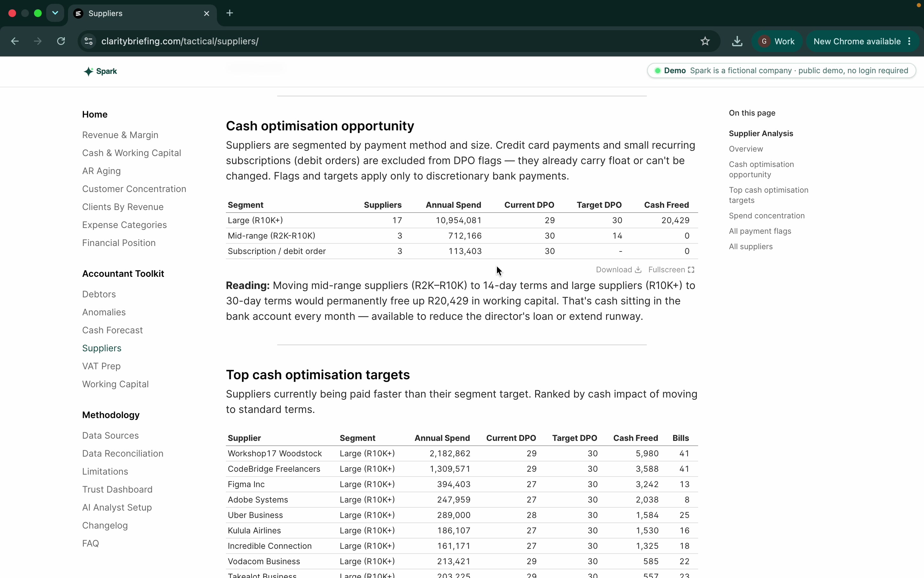Click Vodacom Business supplier row
This screenshot has height=578, width=924.
[x=462, y=561]
